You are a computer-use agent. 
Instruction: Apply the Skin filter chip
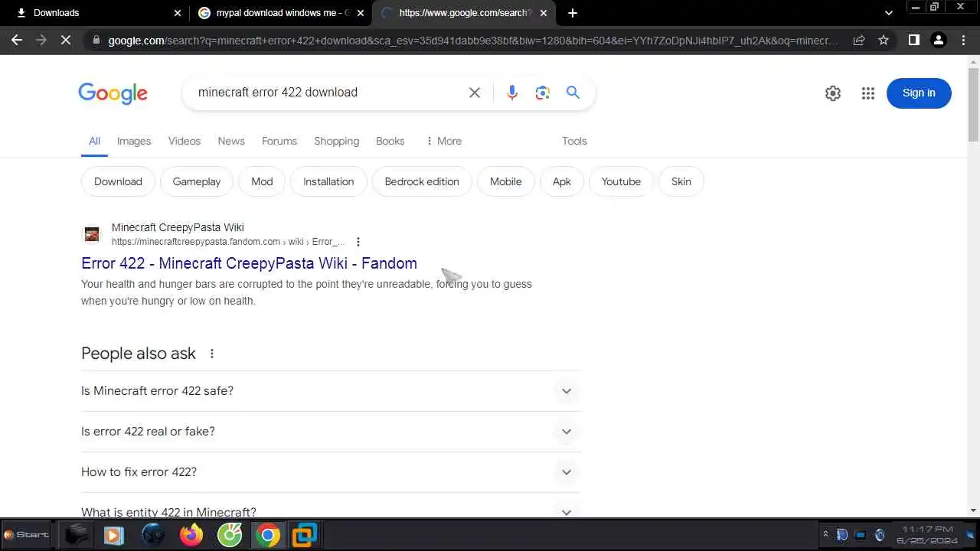[681, 181]
